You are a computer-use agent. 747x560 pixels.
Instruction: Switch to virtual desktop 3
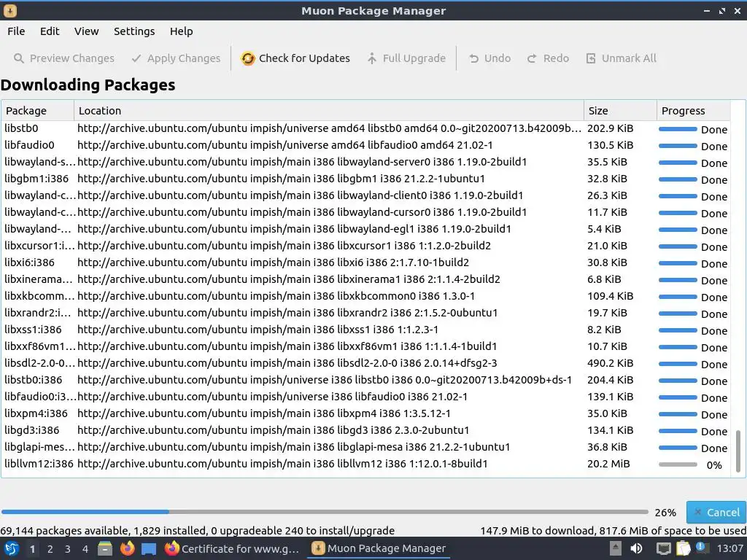[68, 549]
